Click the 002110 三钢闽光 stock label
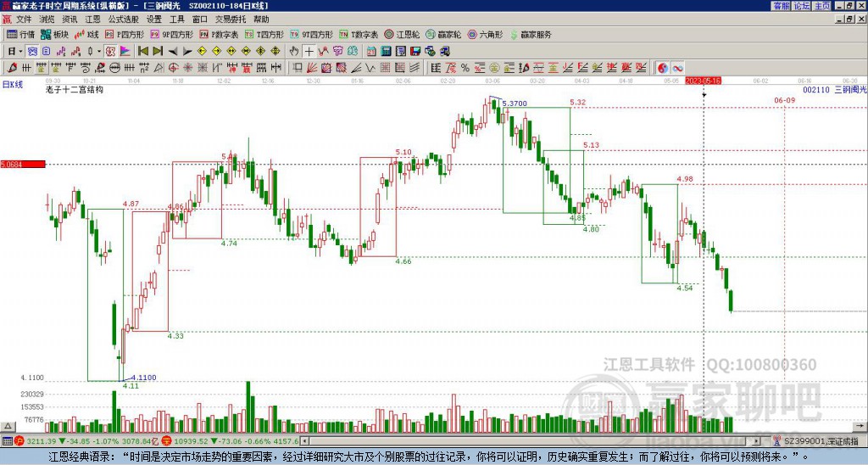 pyautogui.click(x=835, y=89)
